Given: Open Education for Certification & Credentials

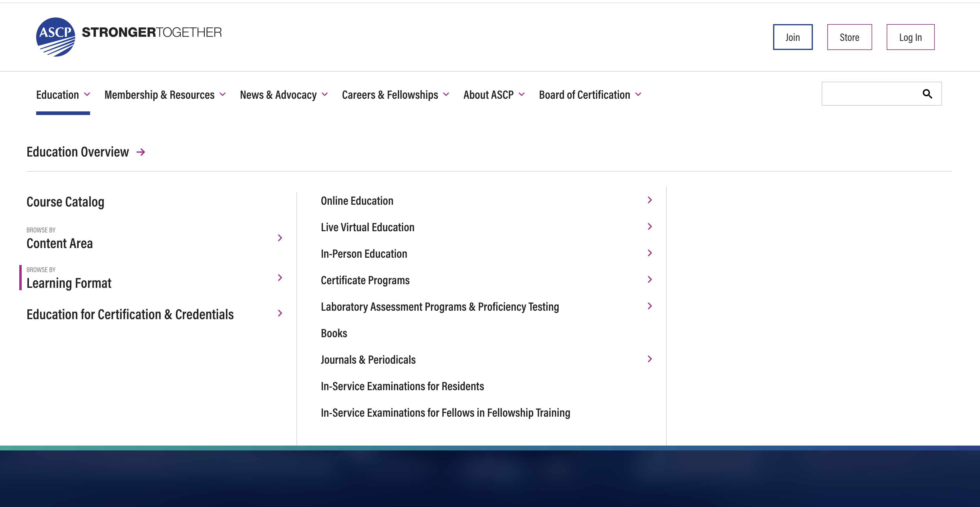Looking at the screenshot, I should [130, 315].
